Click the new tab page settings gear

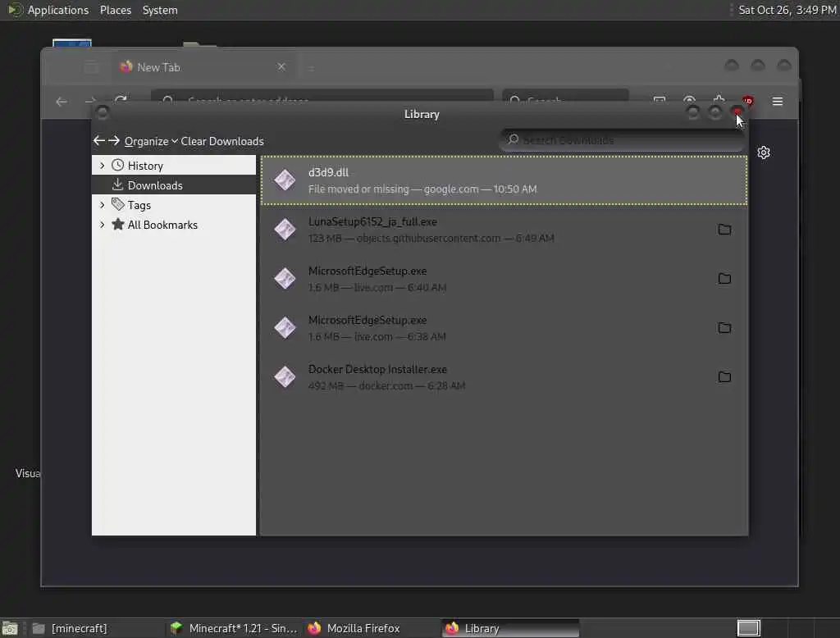coord(764,153)
